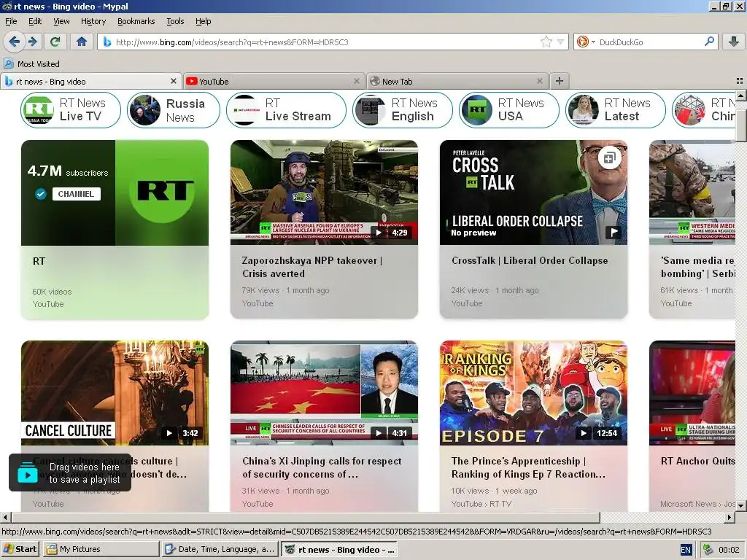Open the DuckDuckGo search engine selector

pos(586,42)
